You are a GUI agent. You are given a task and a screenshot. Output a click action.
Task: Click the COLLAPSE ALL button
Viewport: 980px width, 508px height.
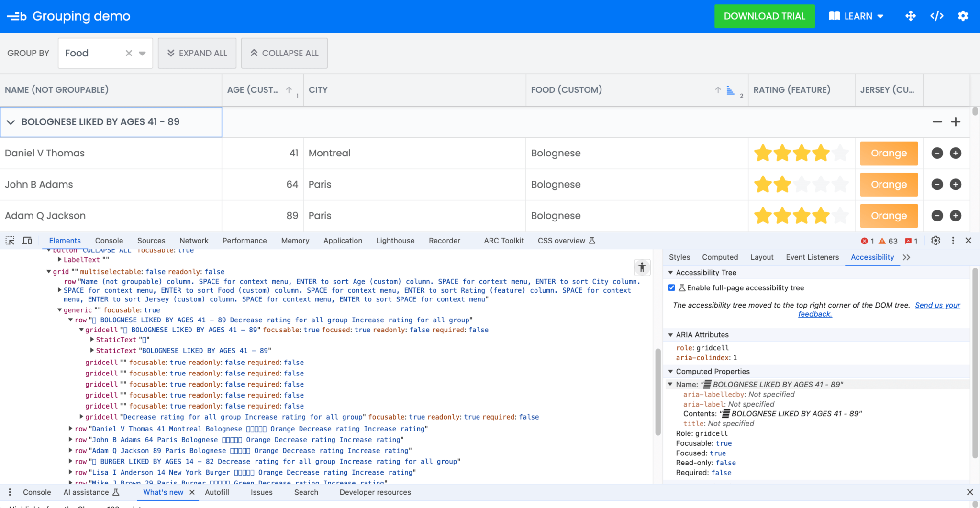(x=284, y=53)
